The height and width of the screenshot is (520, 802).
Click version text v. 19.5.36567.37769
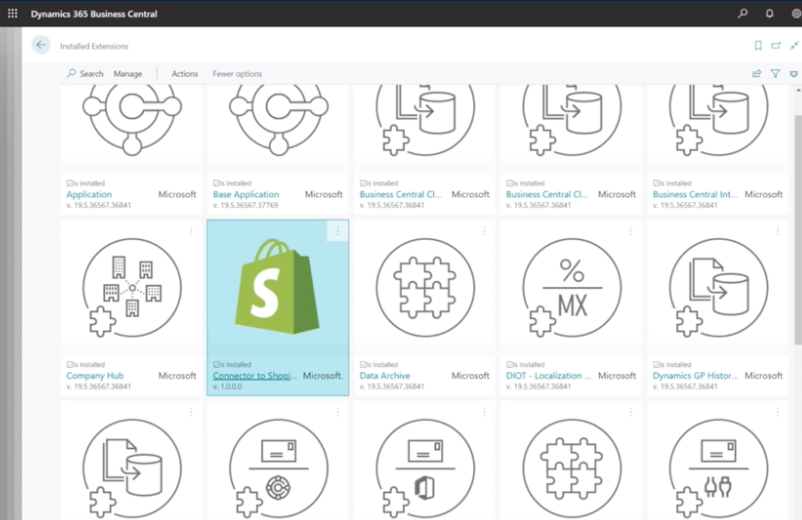[x=246, y=205]
